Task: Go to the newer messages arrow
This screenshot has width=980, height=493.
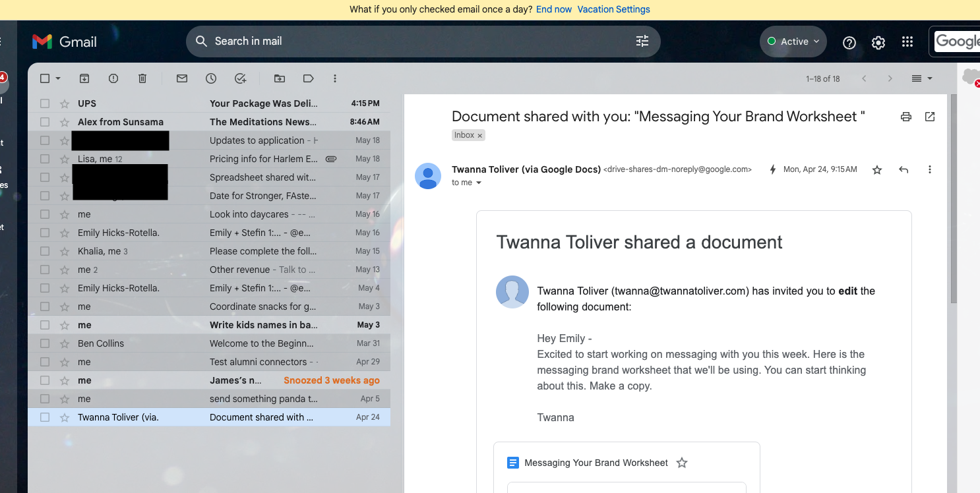Action: (x=864, y=78)
